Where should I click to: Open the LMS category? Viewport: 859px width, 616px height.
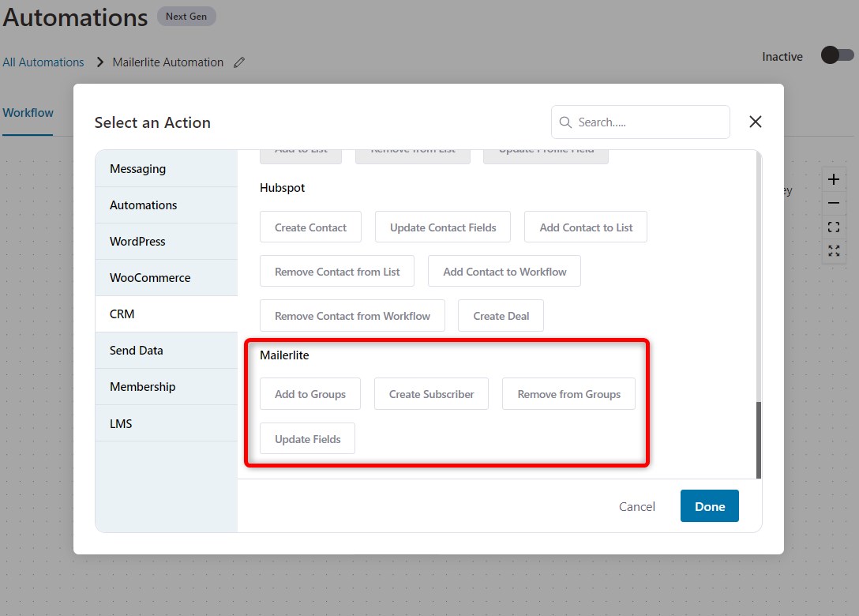click(x=167, y=423)
